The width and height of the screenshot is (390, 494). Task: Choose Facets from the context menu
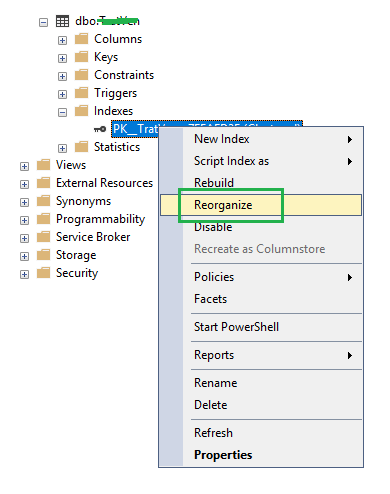[x=261, y=299]
